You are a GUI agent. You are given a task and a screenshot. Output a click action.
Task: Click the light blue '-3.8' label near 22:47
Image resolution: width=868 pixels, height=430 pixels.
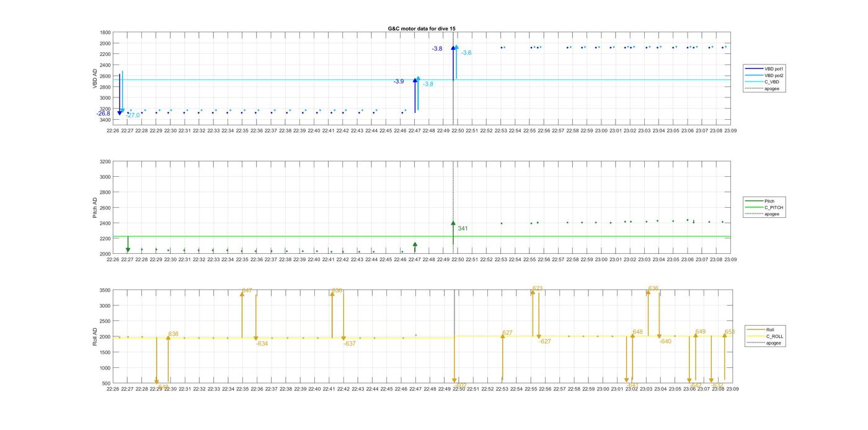[428, 84]
